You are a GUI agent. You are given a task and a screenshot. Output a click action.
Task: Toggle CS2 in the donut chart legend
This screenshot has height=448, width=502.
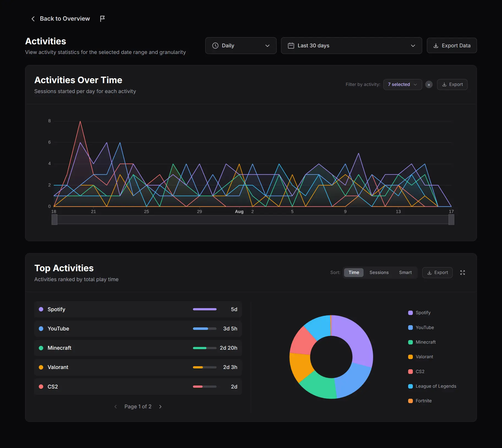point(416,371)
